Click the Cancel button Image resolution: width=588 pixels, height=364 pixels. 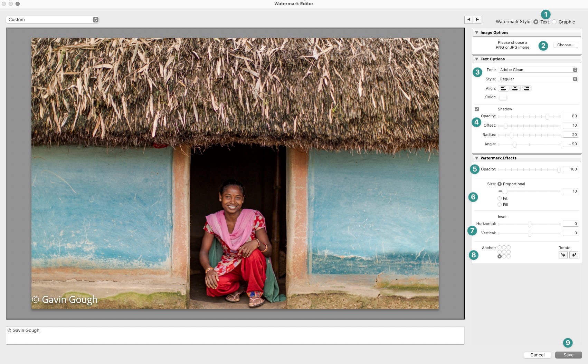pyautogui.click(x=537, y=355)
